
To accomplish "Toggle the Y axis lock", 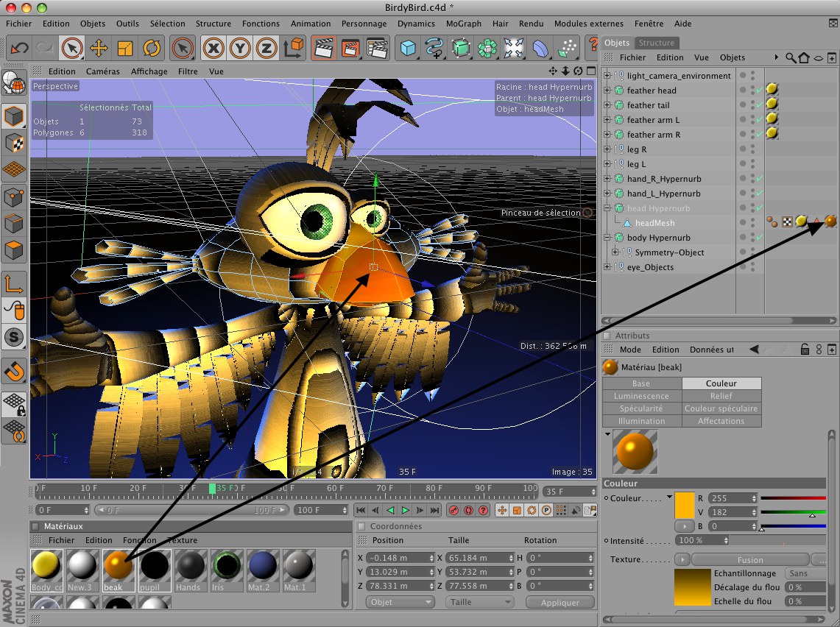I will point(240,49).
